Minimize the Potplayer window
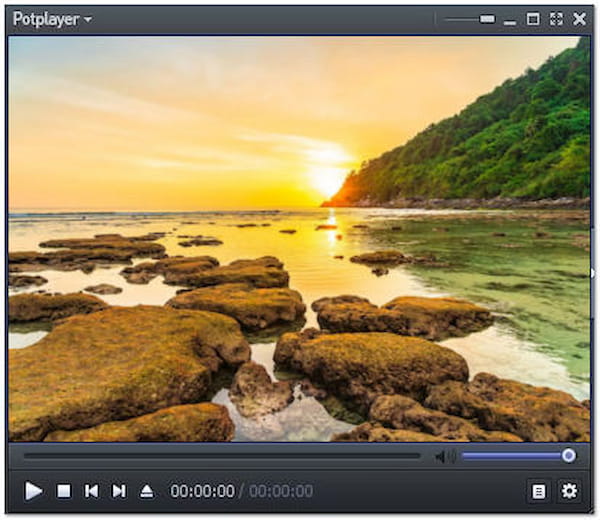 pyautogui.click(x=510, y=19)
